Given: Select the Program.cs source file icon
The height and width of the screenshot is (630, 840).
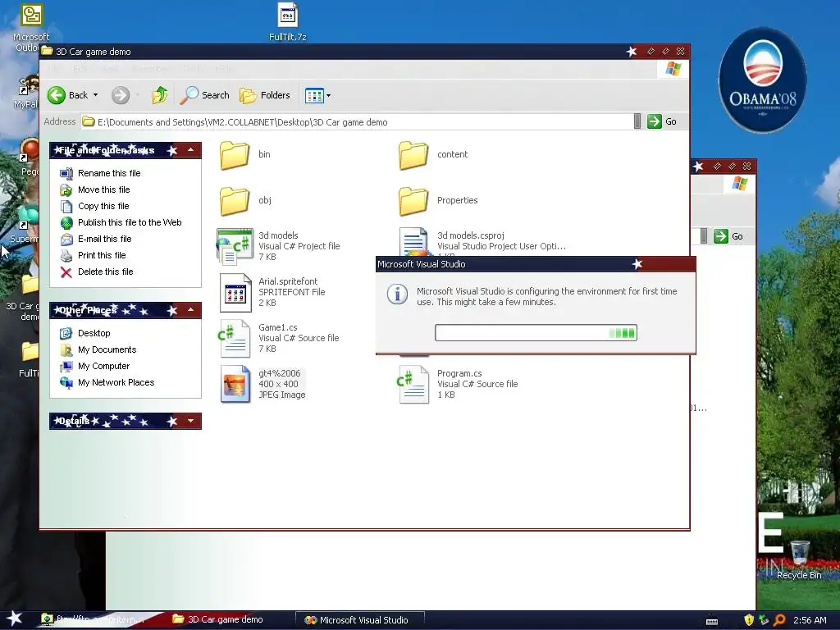Looking at the screenshot, I should pos(413,384).
